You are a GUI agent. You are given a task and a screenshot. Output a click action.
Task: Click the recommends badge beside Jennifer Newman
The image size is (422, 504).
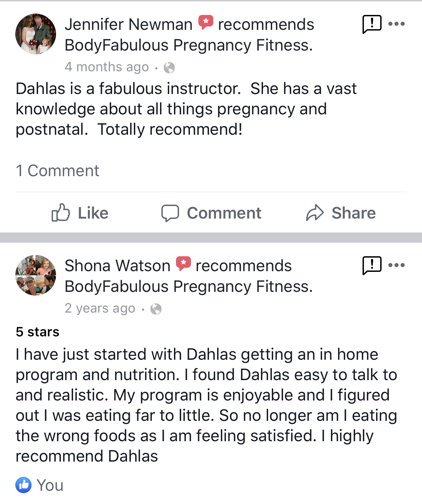206,22
